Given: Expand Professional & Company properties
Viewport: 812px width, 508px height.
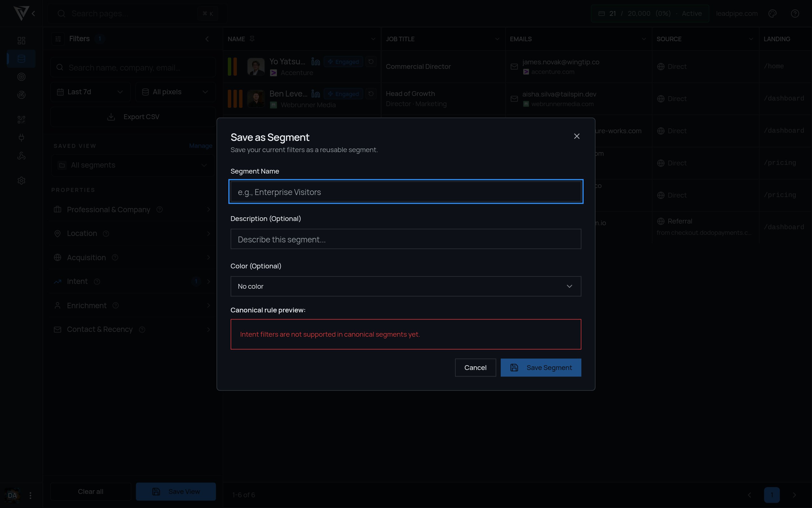Looking at the screenshot, I should pos(133,210).
